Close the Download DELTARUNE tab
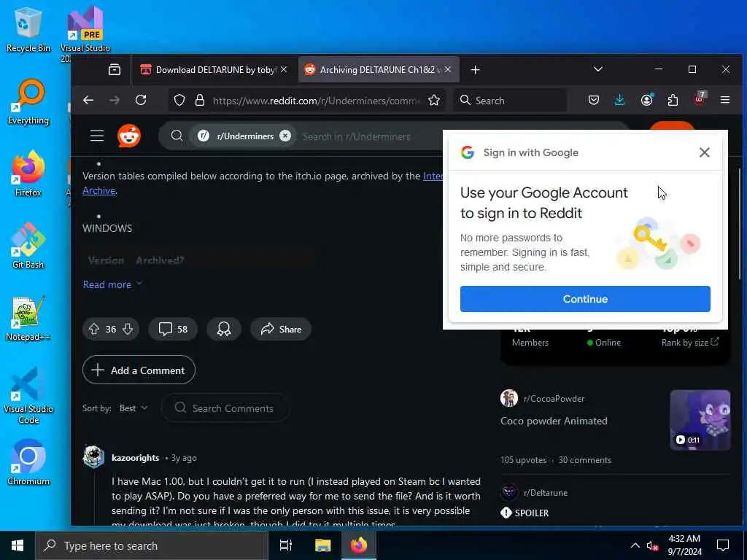The width and height of the screenshot is (747, 560). (x=284, y=69)
